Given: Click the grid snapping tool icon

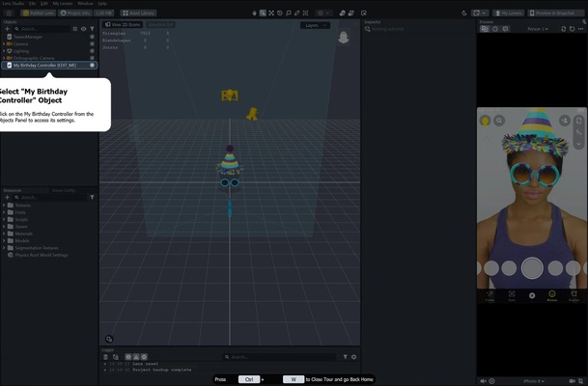Looking at the screenshot, I should [x=306, y=14].
